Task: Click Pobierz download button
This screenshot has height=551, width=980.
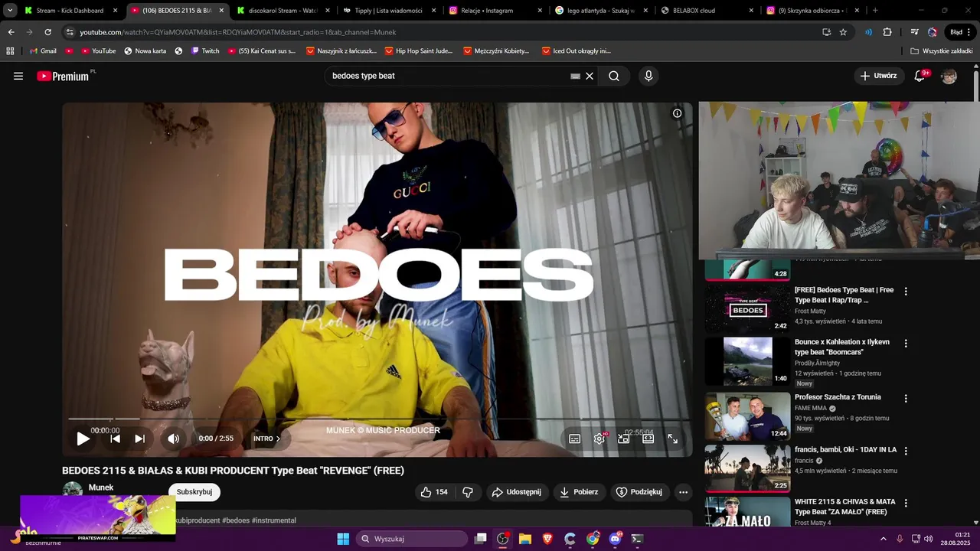Action: coord(579,492)
